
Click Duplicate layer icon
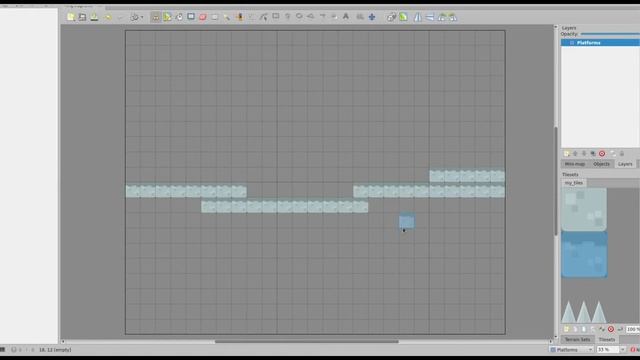point(593,154)
